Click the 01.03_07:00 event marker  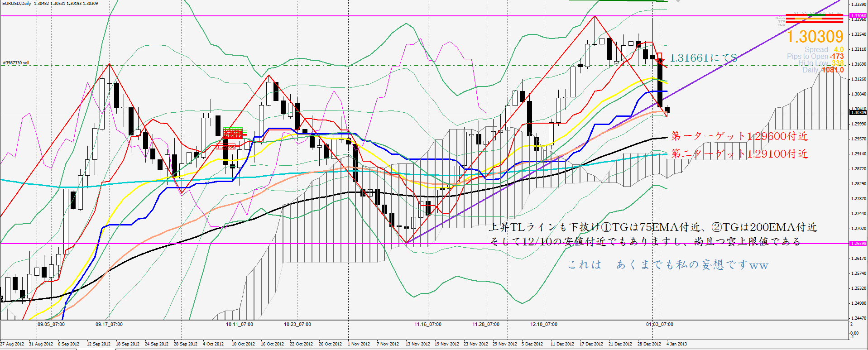659,324
